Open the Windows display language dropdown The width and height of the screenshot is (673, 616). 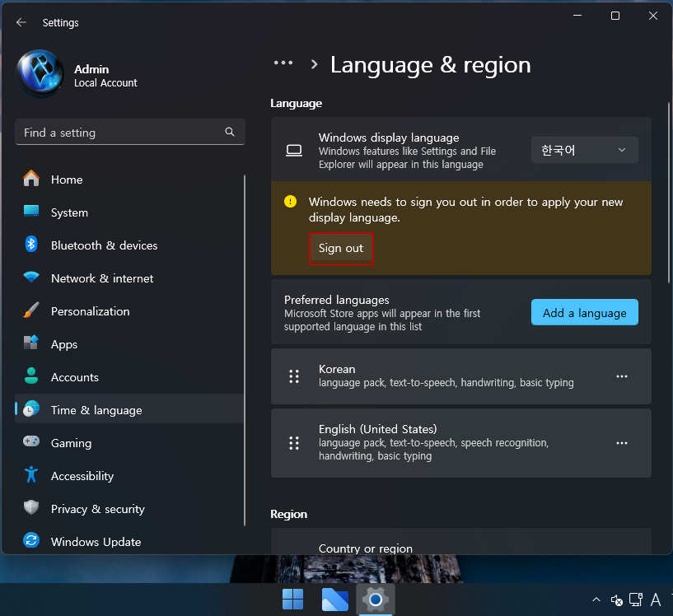585,150
